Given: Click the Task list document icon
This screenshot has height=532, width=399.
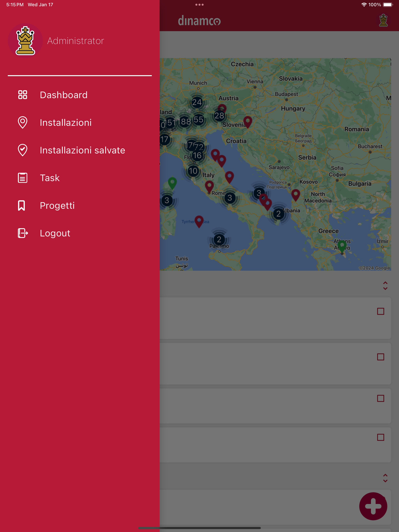Looking at the screenshot, I should [23, 178].
